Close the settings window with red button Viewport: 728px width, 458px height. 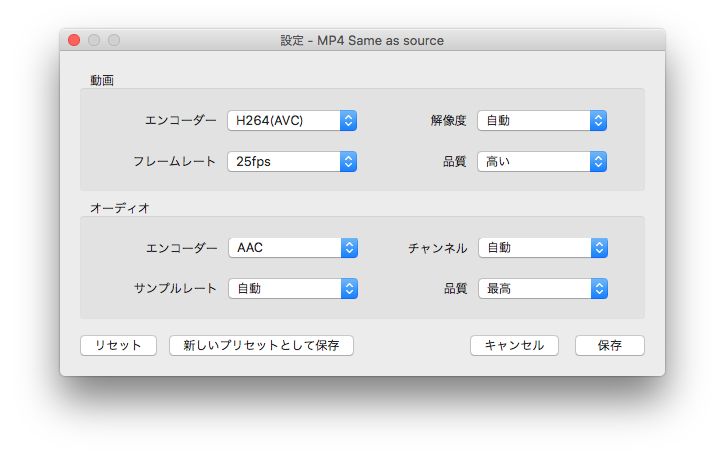74,40
